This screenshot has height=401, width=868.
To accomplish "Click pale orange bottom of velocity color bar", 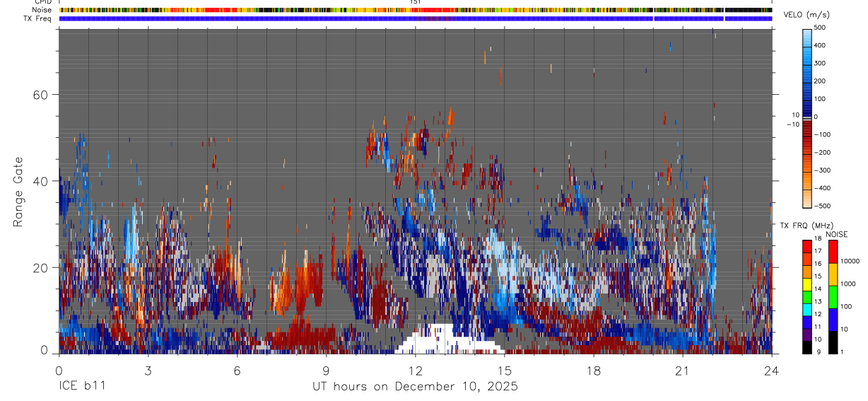I will point(807,198).
